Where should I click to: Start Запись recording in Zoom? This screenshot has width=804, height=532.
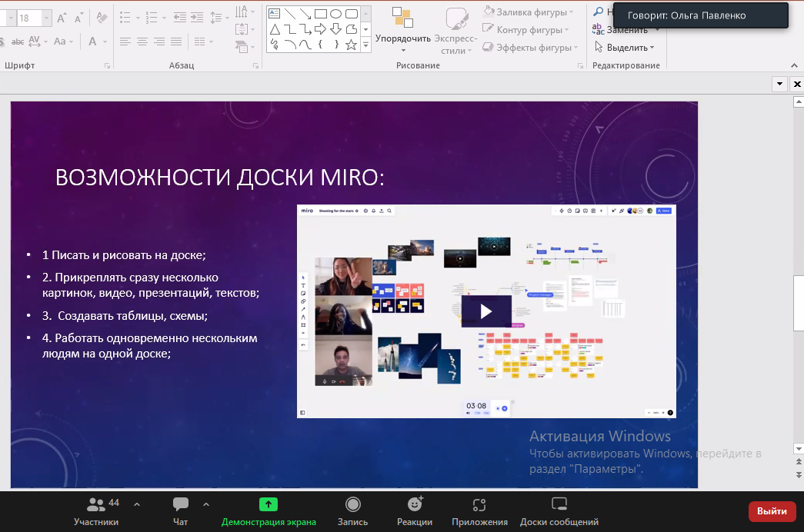(353, 511)
